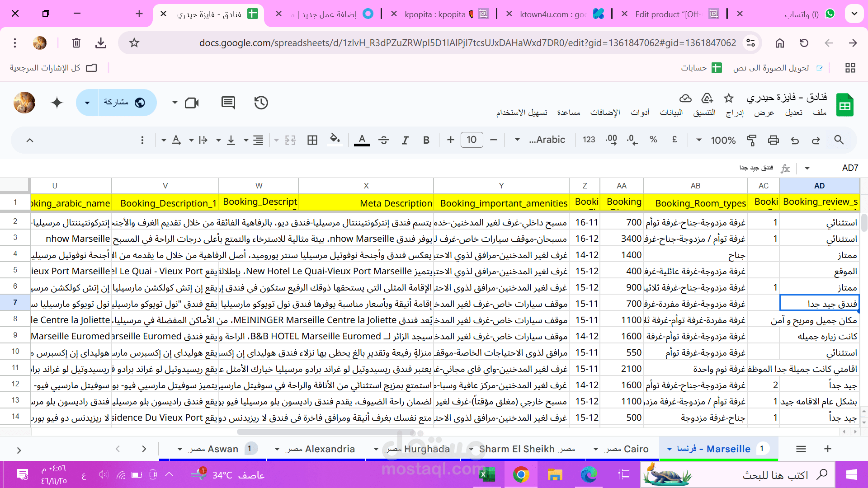Open the البيانات (Data) menu
Viewport: 868px width, 488px height.
pos(671,112)
